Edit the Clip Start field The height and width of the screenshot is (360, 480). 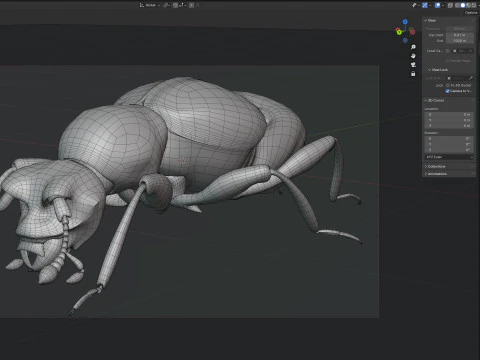tap(460, 35)
